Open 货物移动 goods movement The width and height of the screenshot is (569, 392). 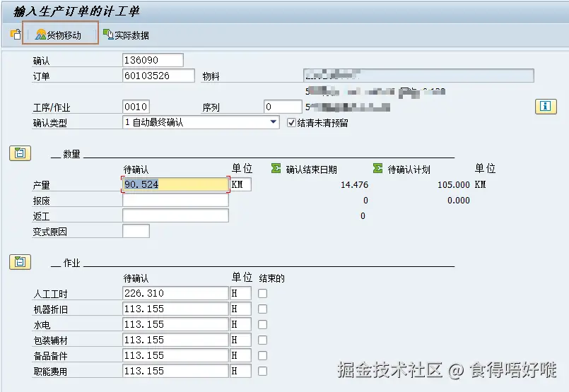(x=59, y=35)
